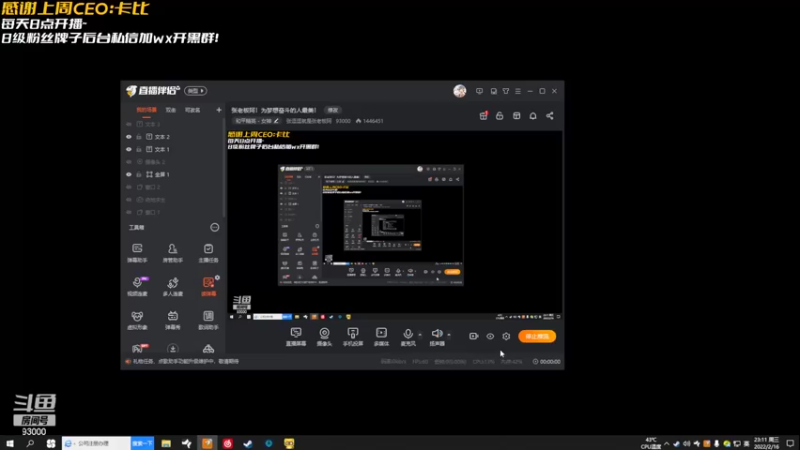Open the 弹幕助手 tool in the toolbox

click(x=137, y=253)
